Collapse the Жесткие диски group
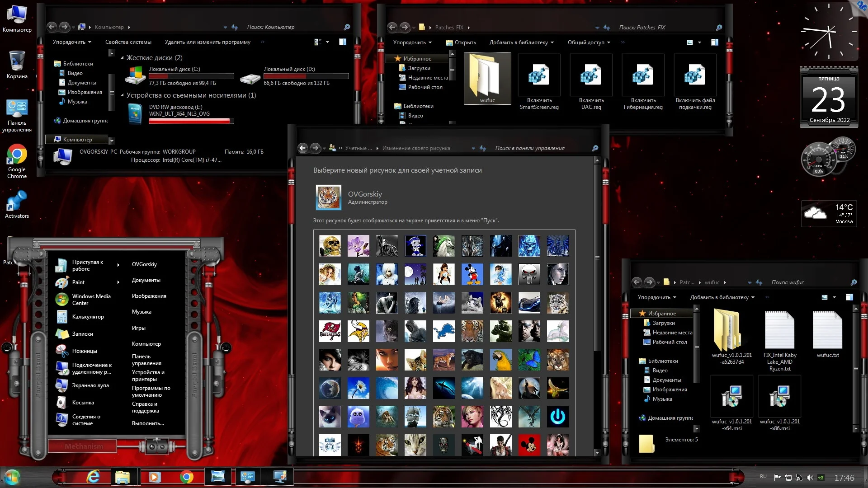The width and height of the screenshot is (868, 488). pos(122,58)
